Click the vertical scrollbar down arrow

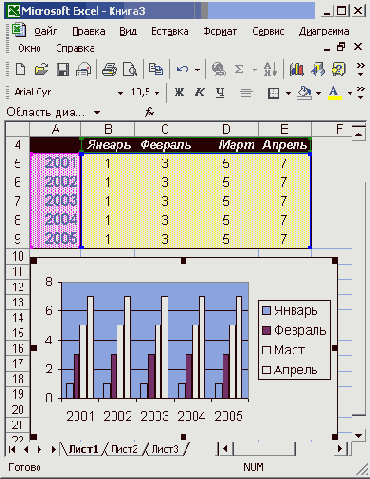pos(358,436)
